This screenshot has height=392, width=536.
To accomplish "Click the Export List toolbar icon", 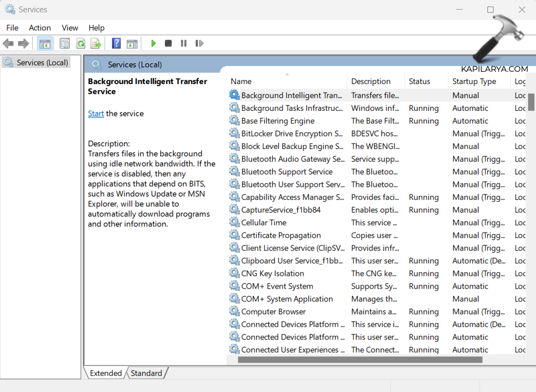I will click(96, 43).
